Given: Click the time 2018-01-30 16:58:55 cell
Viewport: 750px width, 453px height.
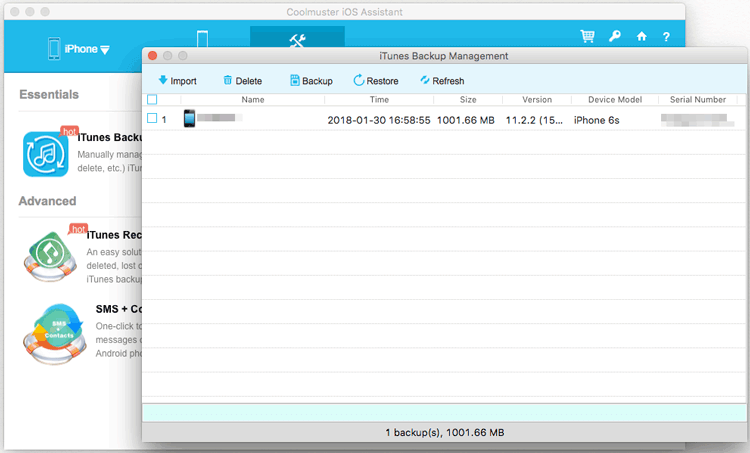Looking at the screenshot, I should pos(379,120).
